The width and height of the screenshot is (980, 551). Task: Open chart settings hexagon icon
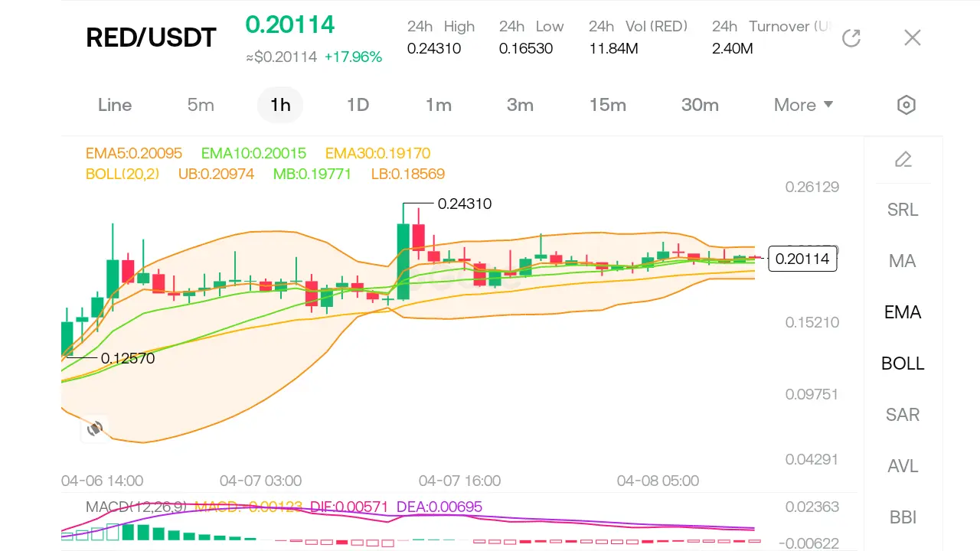tap(906, 105)
